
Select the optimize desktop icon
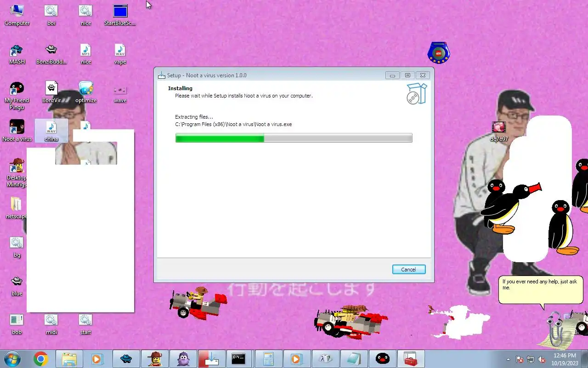[x=86, y=92]
